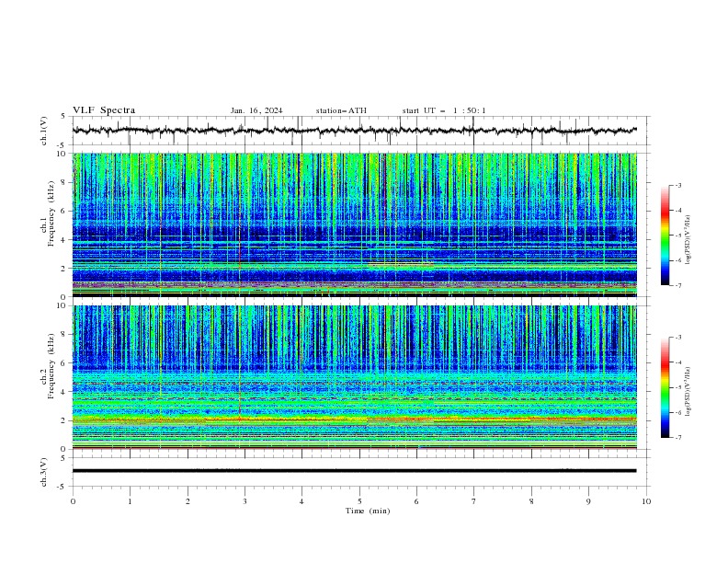This screenshot has width=728, height=563.
Task: Click the "-7" label on ch.1 color scale
Action: pyautogui.click(x=678, y=285)
